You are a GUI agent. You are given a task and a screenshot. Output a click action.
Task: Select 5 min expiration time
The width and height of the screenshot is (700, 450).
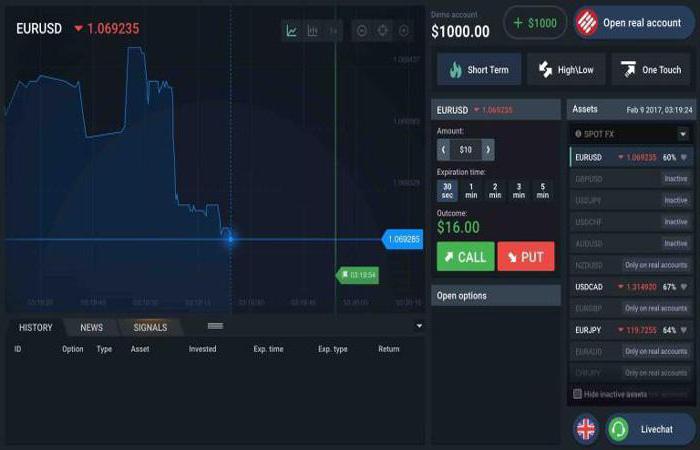(x=542, y=191)
